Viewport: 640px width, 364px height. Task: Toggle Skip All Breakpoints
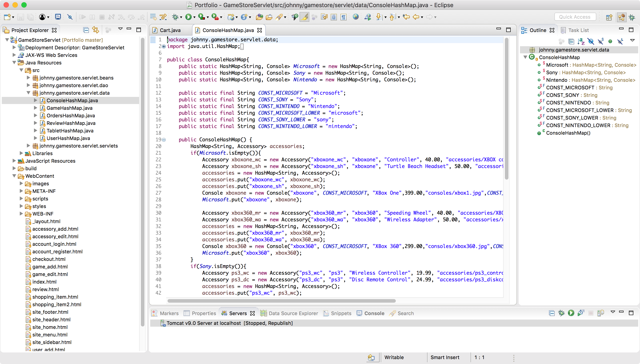click(x=70, y=17)
